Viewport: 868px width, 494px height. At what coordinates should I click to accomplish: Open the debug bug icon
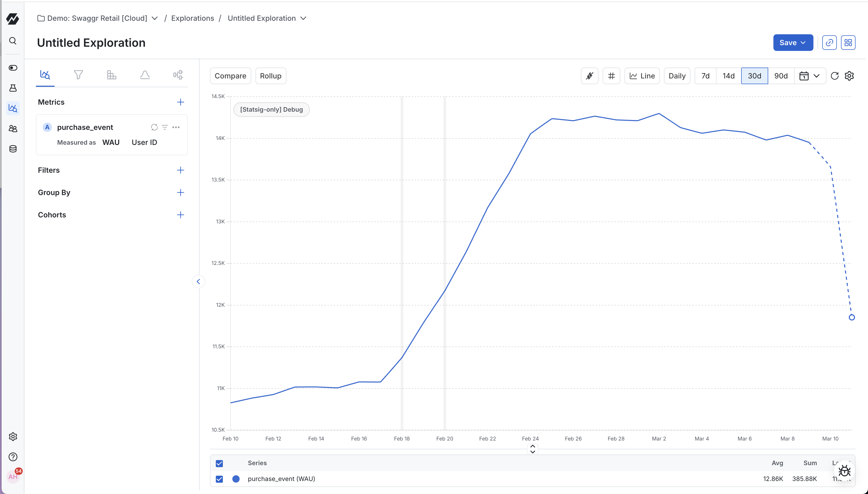844,471
